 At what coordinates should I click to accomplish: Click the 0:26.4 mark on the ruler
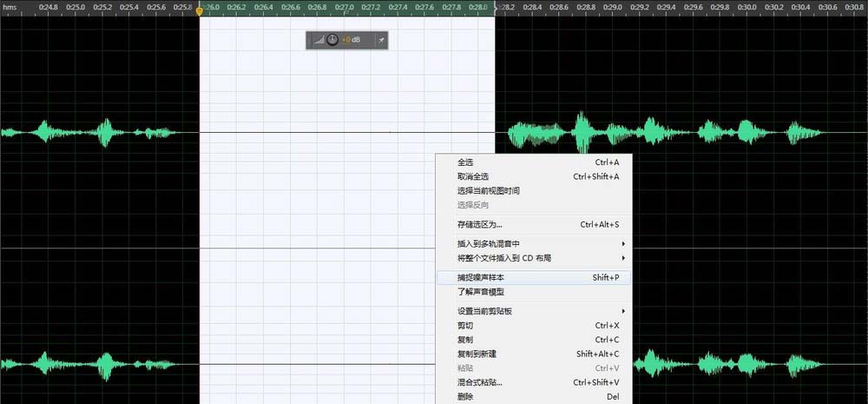tap(264, 7)
